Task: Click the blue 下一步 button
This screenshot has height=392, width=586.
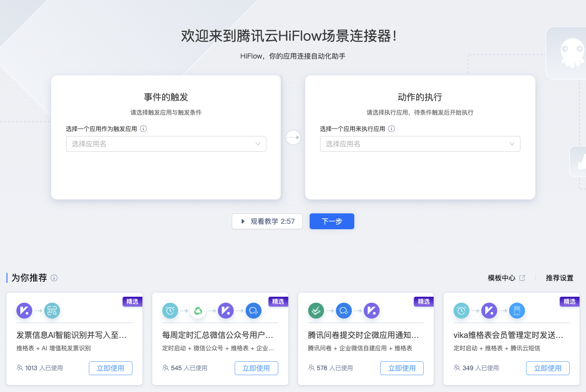Action: (331, 221)
